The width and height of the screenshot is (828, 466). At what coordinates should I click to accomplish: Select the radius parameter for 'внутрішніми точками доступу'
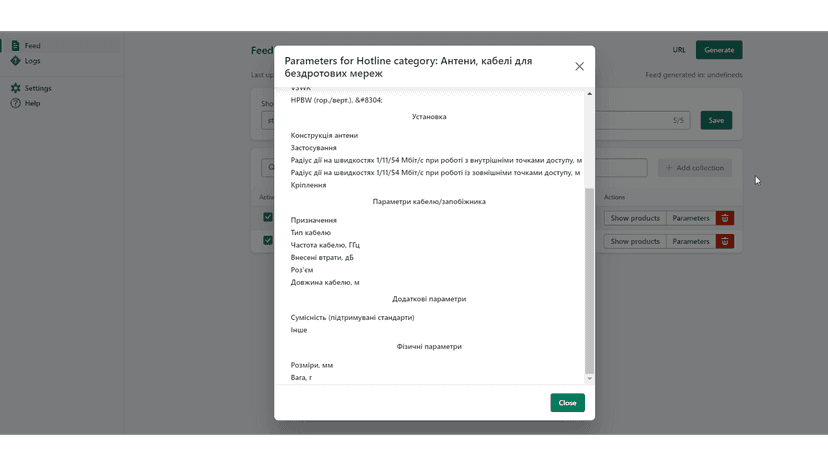click(x=436, y=160)
